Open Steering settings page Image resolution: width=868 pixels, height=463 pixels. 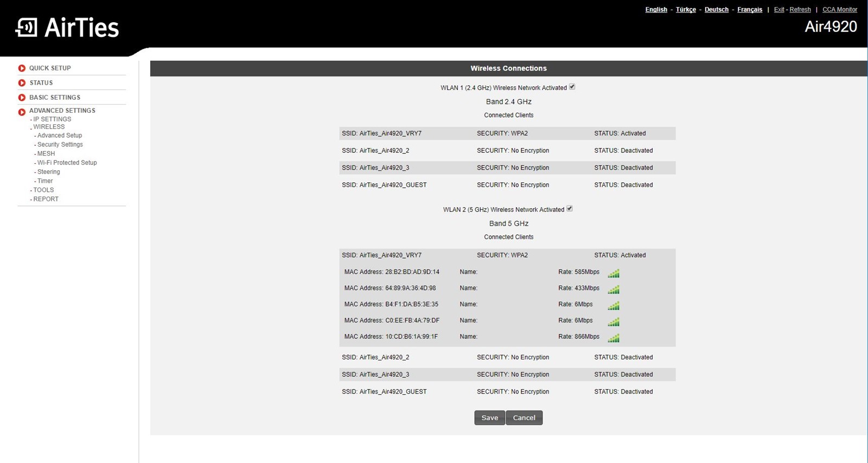[x=49, y=172]
